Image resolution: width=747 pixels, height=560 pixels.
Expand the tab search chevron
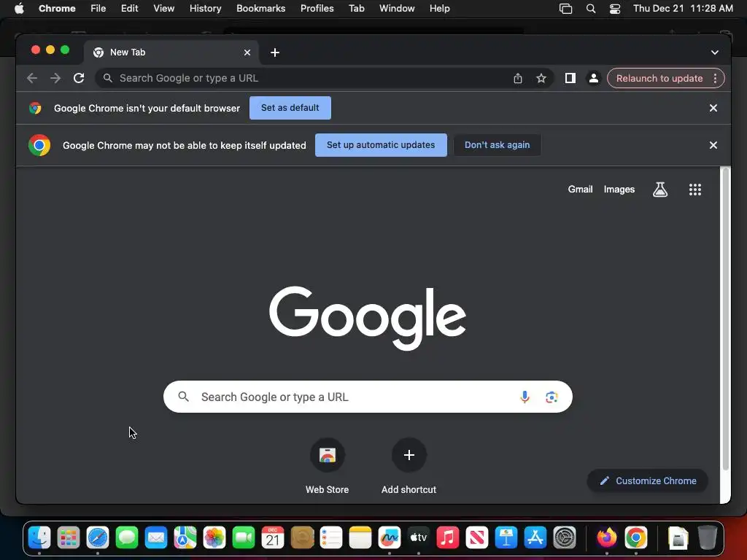point(715,52)
